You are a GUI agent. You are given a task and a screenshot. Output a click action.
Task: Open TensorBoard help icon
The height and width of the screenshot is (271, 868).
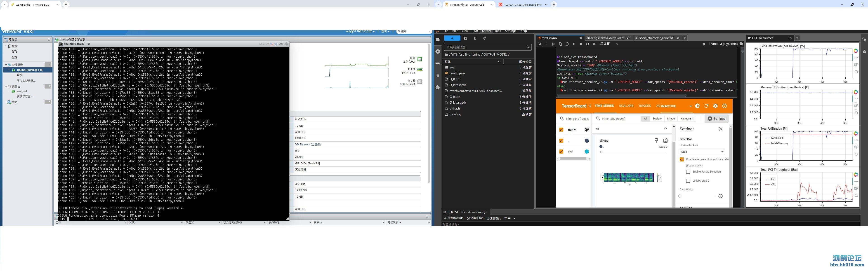point(724,106)
